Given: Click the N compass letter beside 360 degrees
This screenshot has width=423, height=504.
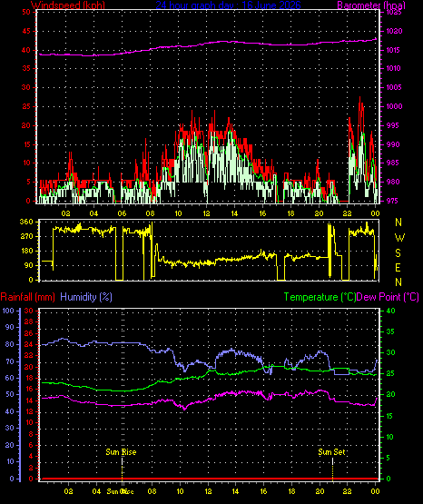Looking at the screenshot, I should (398, 222).
